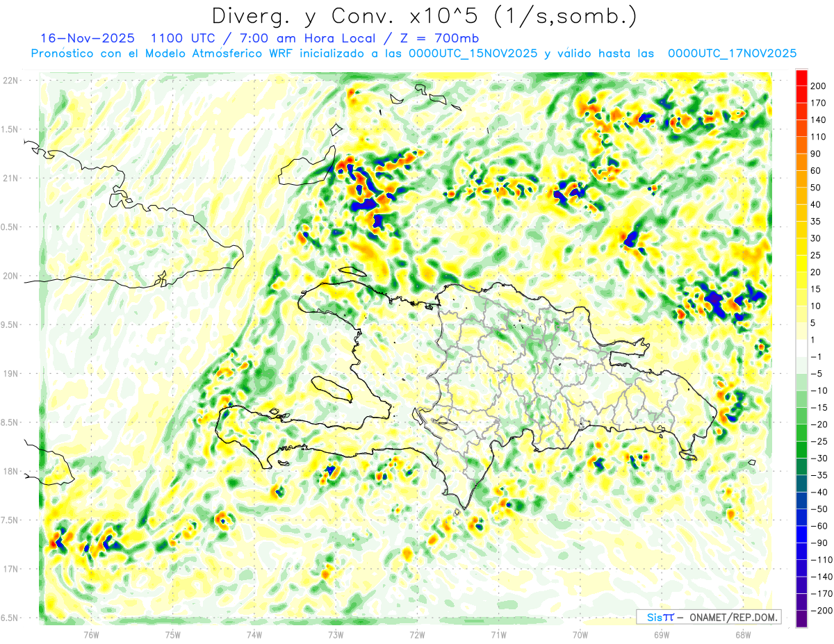Image resolution: width=834 pixels, height=644 pixels.
Task: Click the '72W' longitude label
Action: [x=417, y=635]
